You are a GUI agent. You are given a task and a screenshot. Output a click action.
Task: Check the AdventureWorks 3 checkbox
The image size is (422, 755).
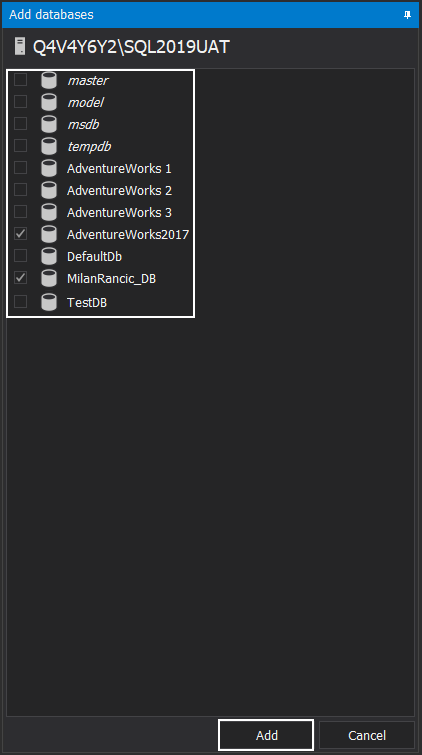point(20,211)
